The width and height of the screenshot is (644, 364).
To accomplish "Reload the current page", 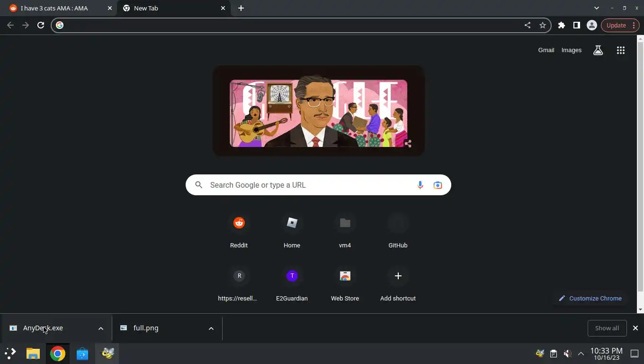I will click(41, 25).
